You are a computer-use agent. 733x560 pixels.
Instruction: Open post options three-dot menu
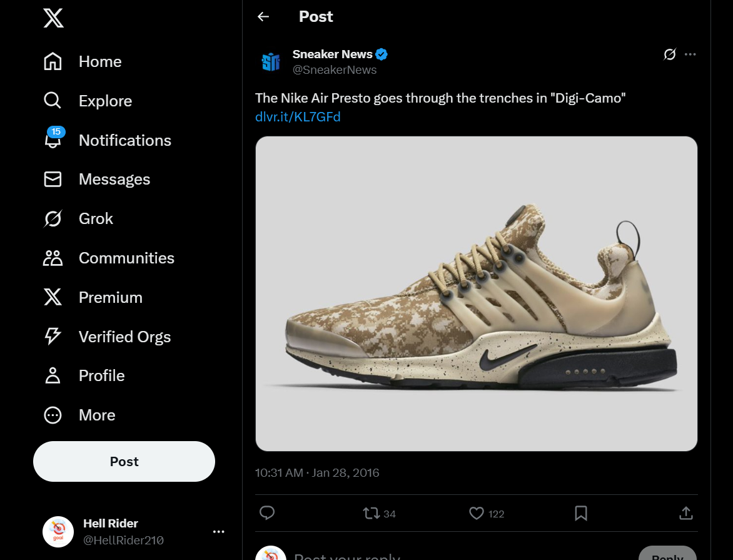tap(690, 54)
